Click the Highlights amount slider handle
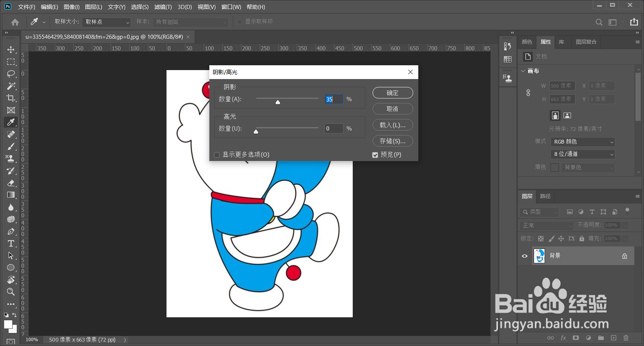 [256, 131]
